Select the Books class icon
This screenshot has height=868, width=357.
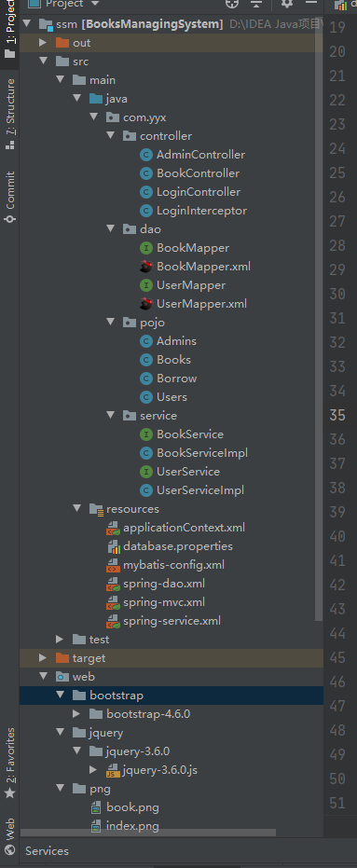pyautogui.click(x=146, y=360)
